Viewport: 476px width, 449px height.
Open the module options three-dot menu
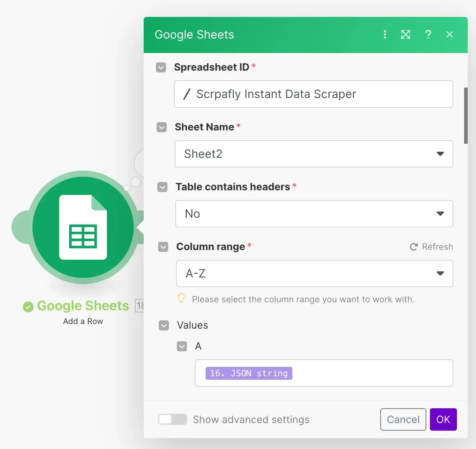coord(385,35)
